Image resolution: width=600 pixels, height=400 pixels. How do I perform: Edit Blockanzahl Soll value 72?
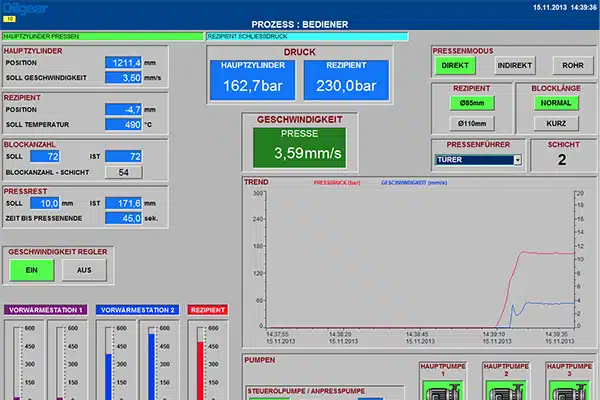tap(45, 156)
